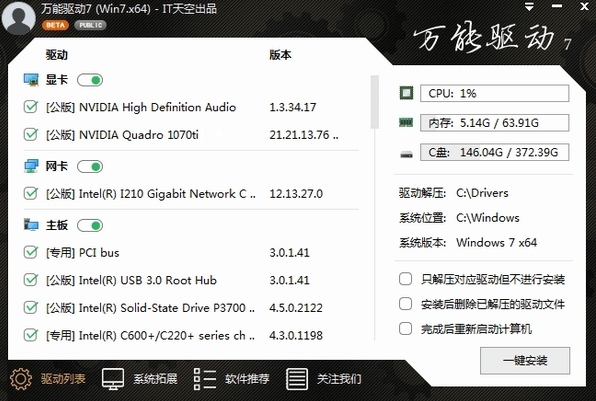Viewport: 596px width, 401px height.
Task: Click version 1.3.34.17
Action: point(293,107)
